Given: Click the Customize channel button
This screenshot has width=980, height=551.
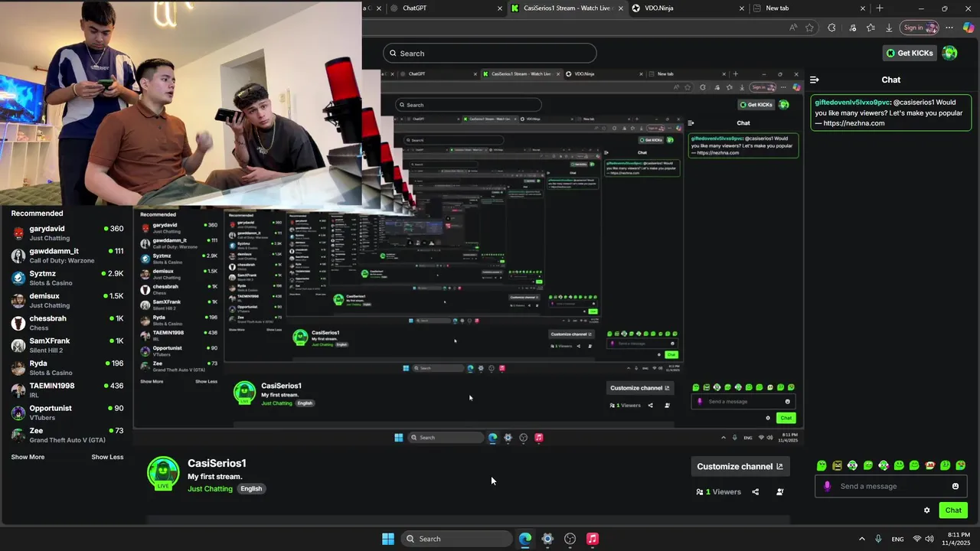Looking at the screenshot, I should (740, 466).
